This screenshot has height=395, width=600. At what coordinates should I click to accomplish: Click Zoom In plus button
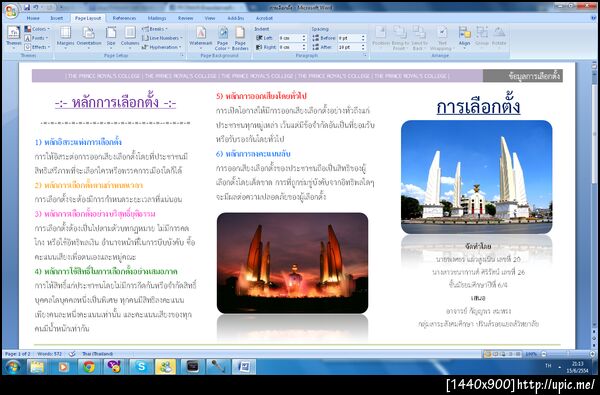click(592, 354)
